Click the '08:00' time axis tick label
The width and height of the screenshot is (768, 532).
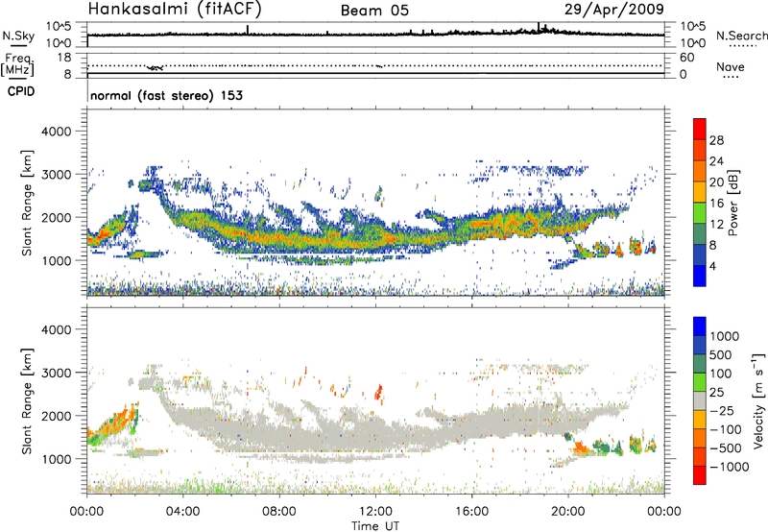(279, 512)
